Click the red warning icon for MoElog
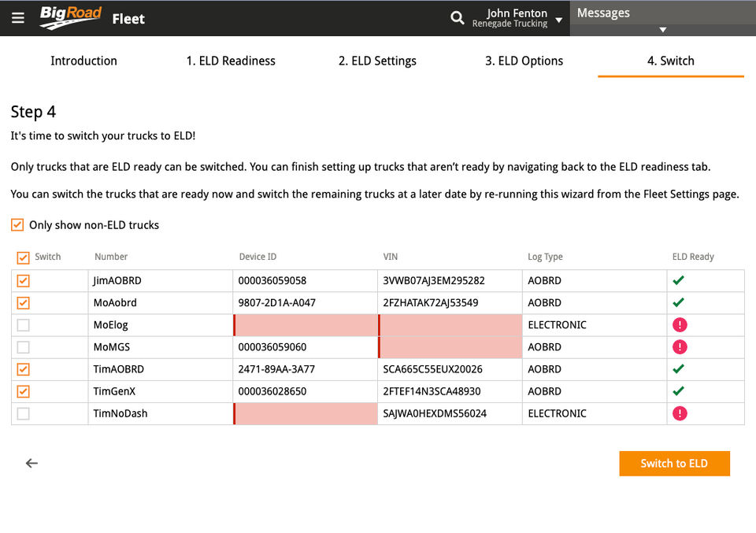 tap(679, 324)
